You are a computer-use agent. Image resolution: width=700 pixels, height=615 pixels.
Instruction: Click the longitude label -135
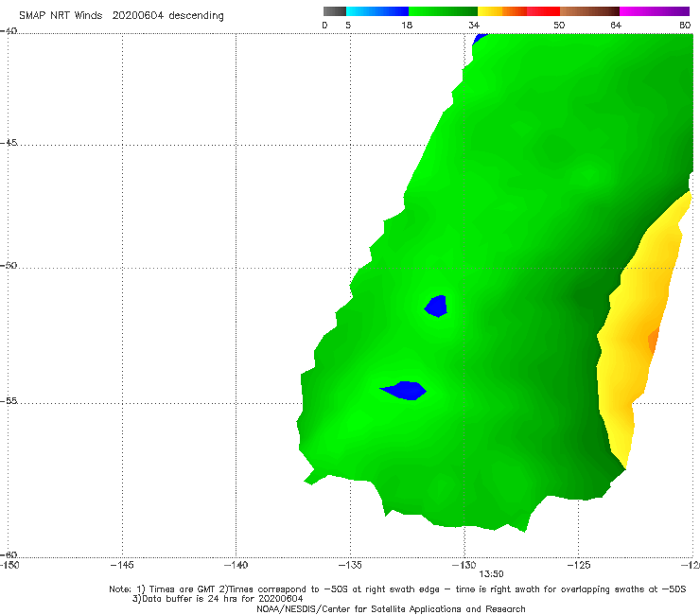tap(350, 565)
